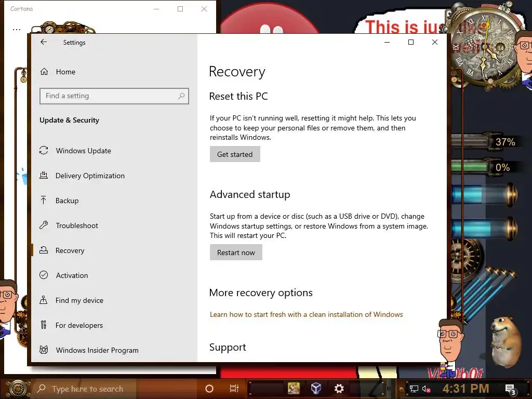Screen dimensions: 532x399
Task: Open Windows Update section
Action: tap(114, 151)
